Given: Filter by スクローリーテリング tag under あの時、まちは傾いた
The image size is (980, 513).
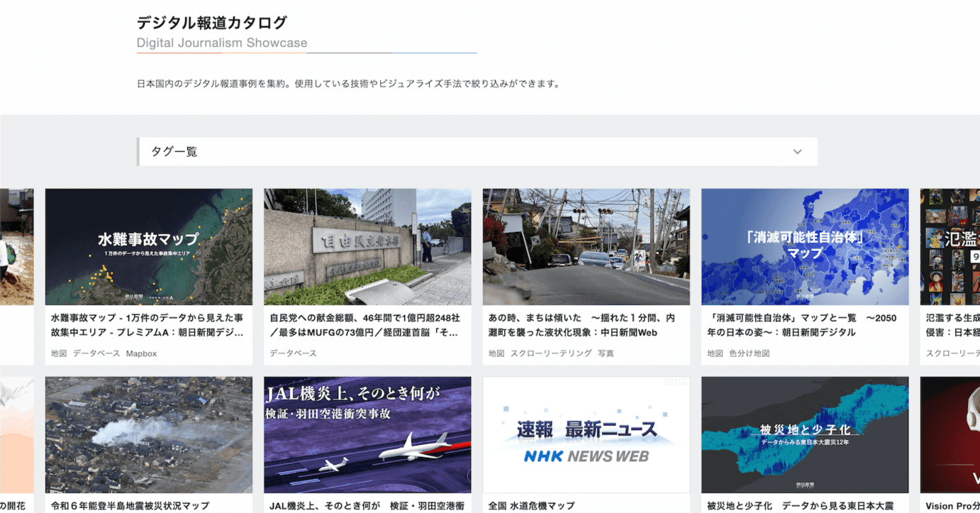Looking at the screenshot, I should tap(551, 353).
